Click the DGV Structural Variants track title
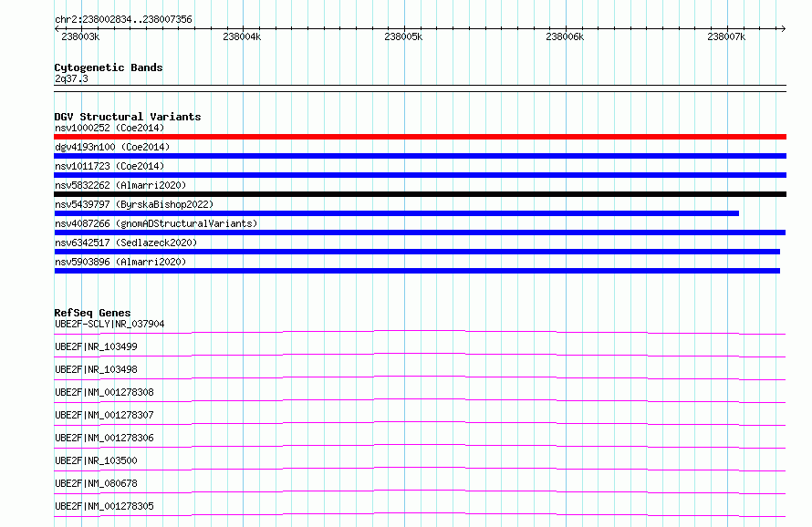The image size is (812, 527). point(128,117)
